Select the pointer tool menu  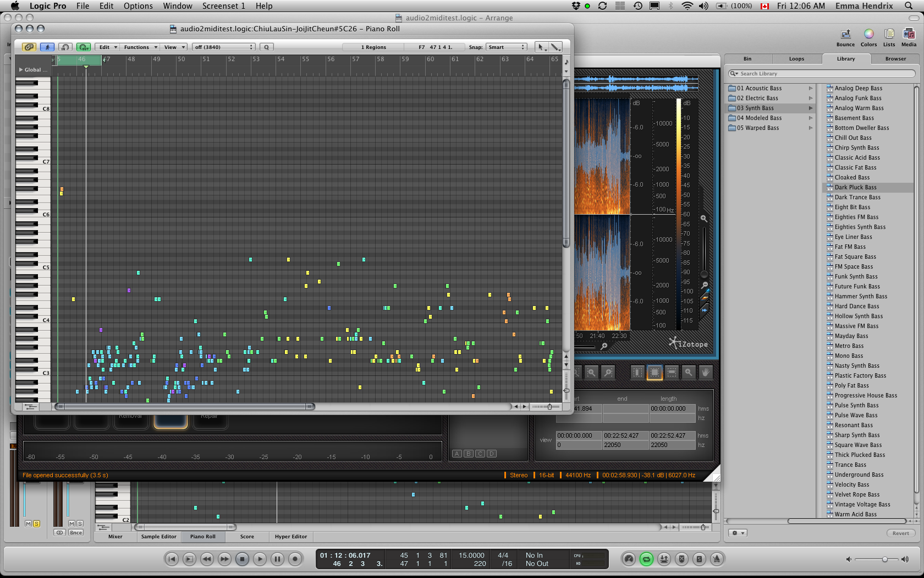pos(541,47)
